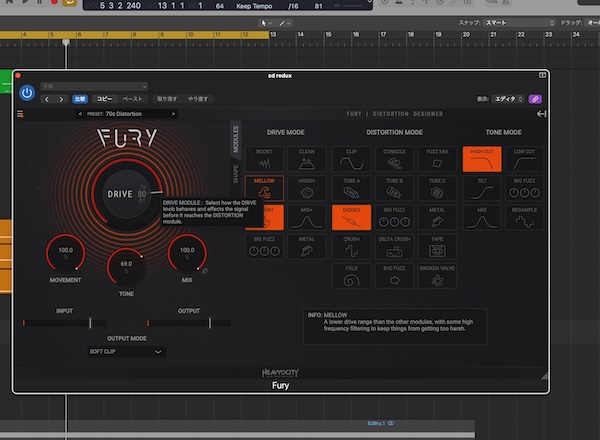
Task: Click the copy (コピー) button
Action: coord(104,99)
